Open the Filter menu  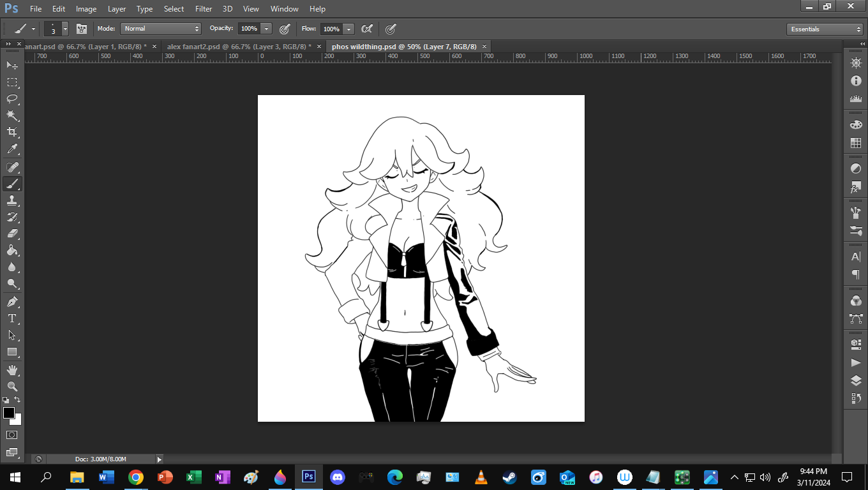(204, 9)
